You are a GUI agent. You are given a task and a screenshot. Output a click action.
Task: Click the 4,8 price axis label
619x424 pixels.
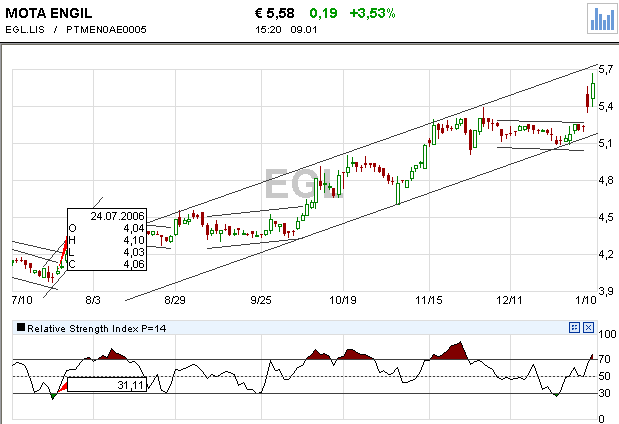pyautogui.click(x=606, y=180)
